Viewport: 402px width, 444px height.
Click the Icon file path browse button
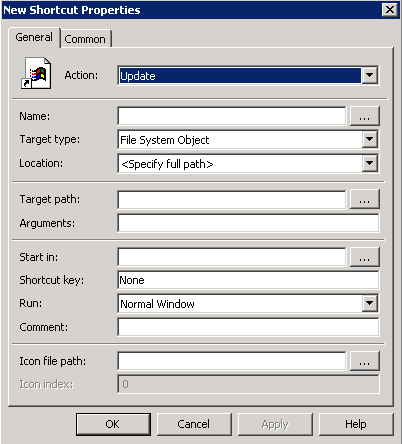coord(364,361)
